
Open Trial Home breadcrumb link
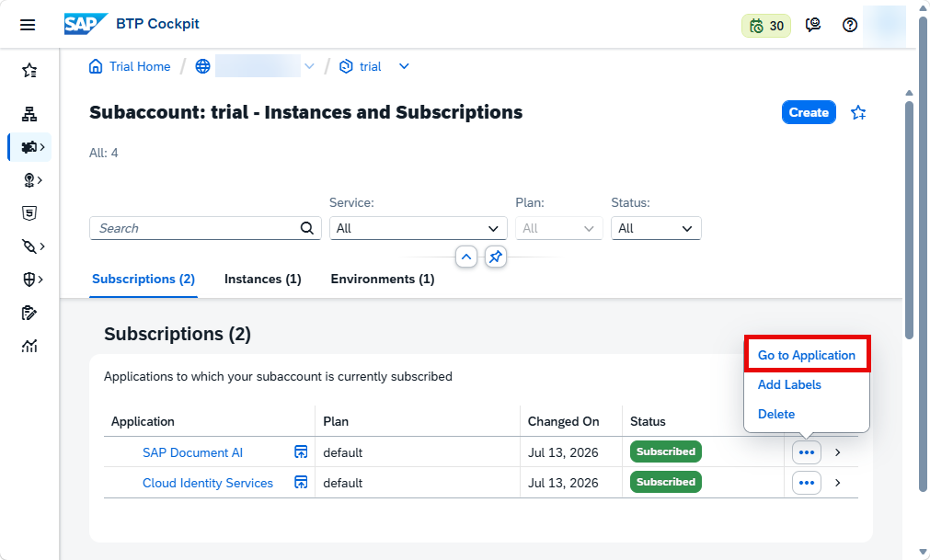click(140, 66)
